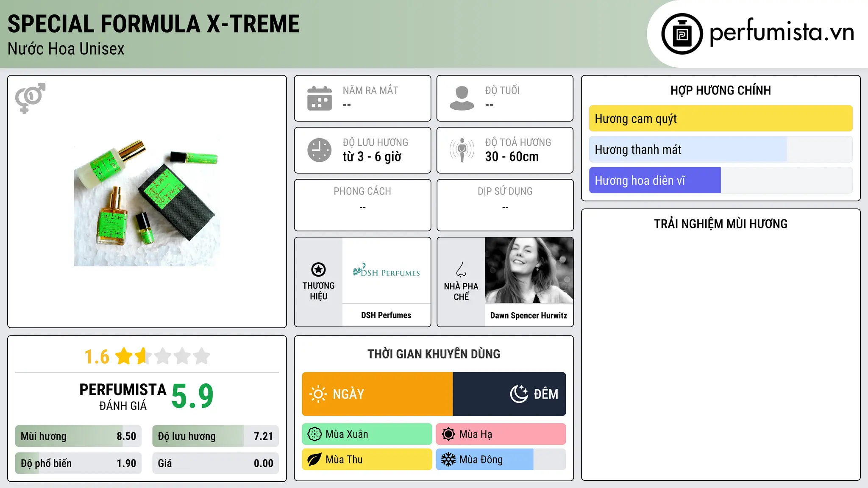Choose the Mùa Thu season bar
This screenshot has width=868, height=488.
pyautogui.click(x=367, y=460)
